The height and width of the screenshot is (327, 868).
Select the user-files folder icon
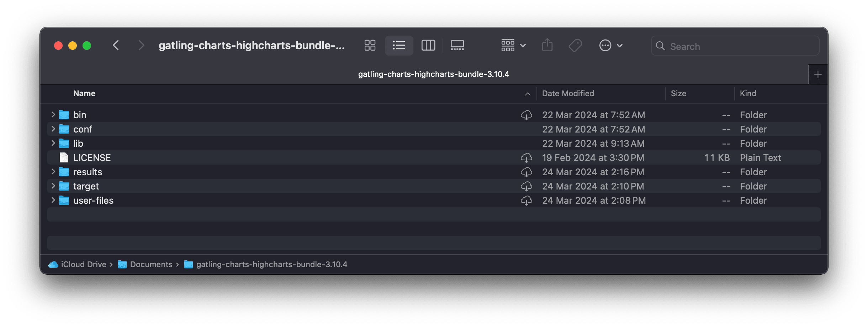64,200
